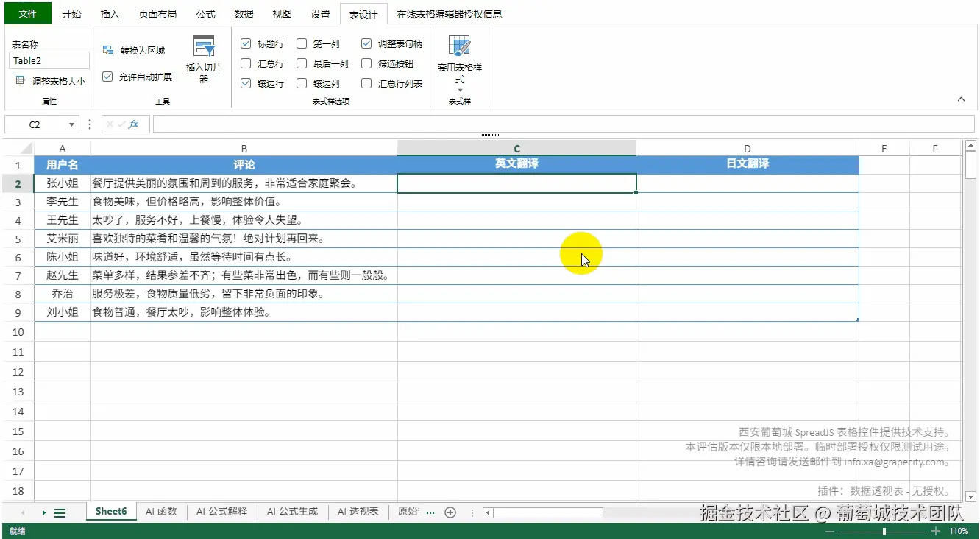
Task: Switch to the 公式 ribbon tab
Action: 206,14
